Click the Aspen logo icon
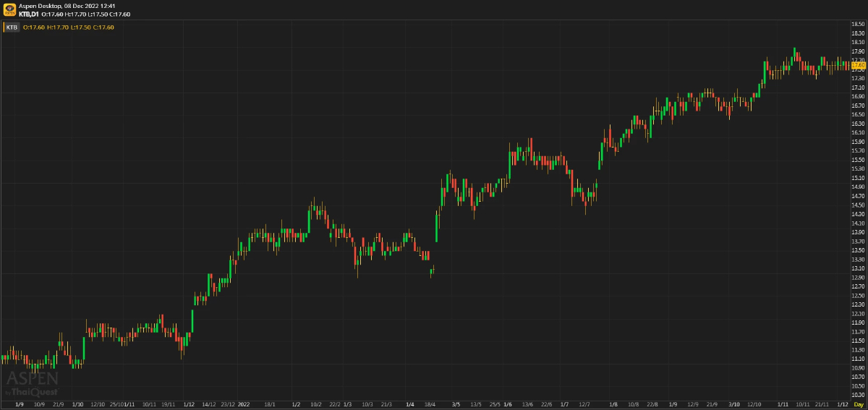 coord(10,9)
